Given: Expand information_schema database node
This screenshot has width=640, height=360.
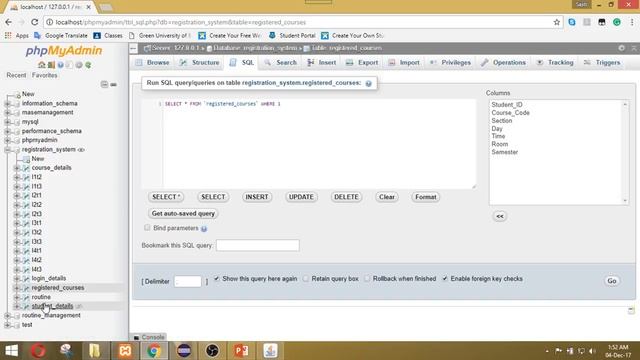Looking at the screenshot, I should point(7,104).
